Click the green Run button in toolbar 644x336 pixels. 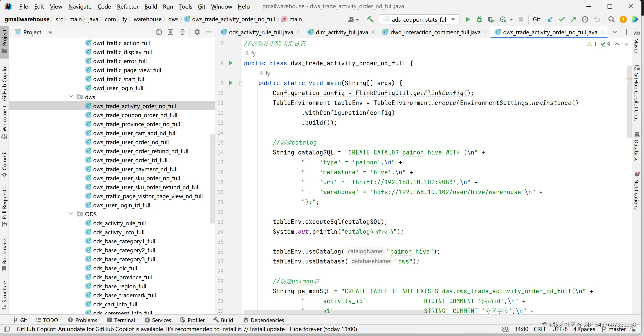tap(467, 19)
